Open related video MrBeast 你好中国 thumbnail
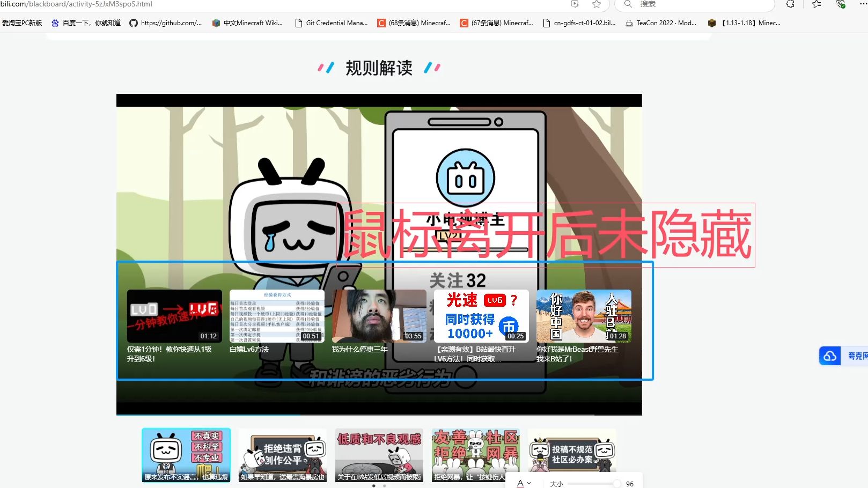The height and width of the screenshot is (488, 868). 584,316
